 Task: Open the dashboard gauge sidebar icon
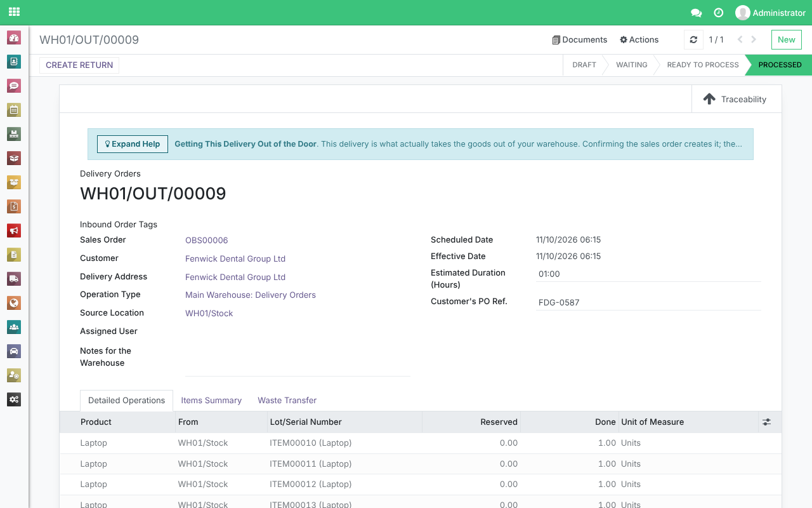click(x=14, y=37)
